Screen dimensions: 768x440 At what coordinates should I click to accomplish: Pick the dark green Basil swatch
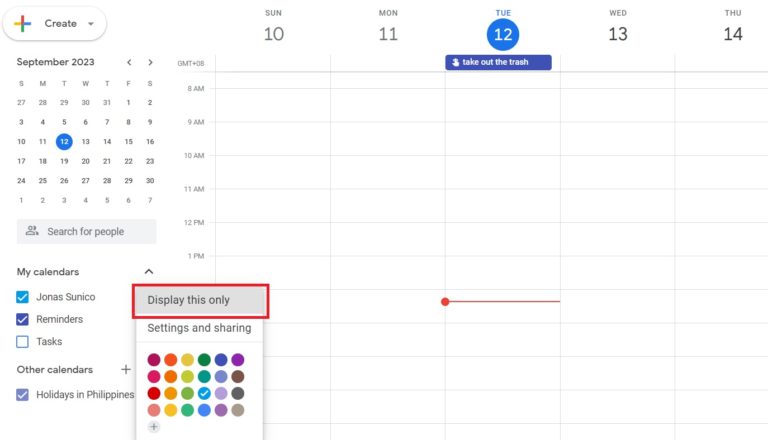(204, 360)
